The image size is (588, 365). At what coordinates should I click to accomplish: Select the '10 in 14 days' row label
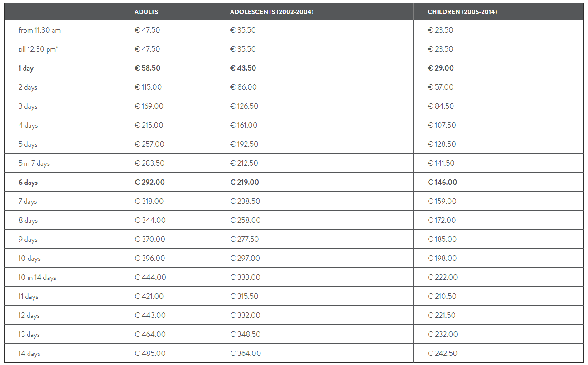pos(37,278)
